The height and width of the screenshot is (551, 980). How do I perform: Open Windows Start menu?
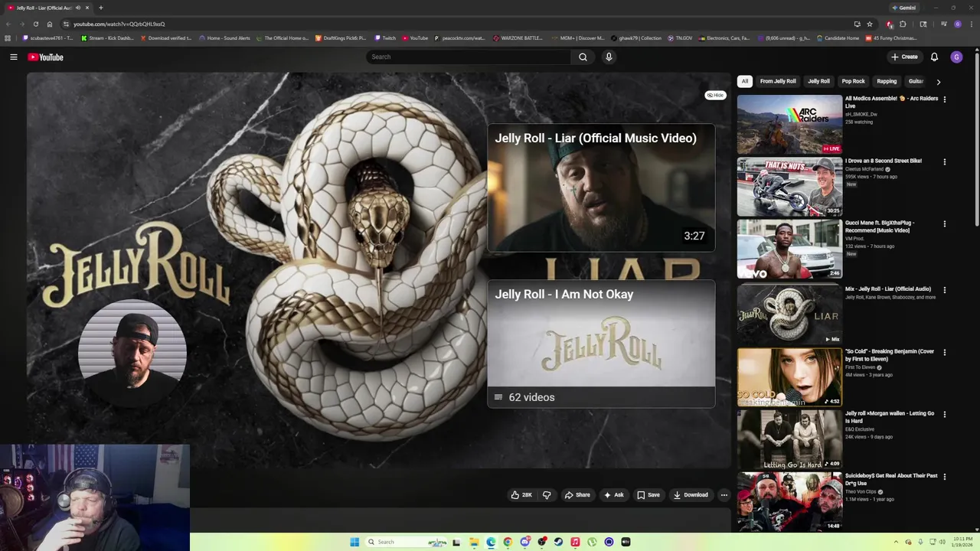tap(354, 542)
